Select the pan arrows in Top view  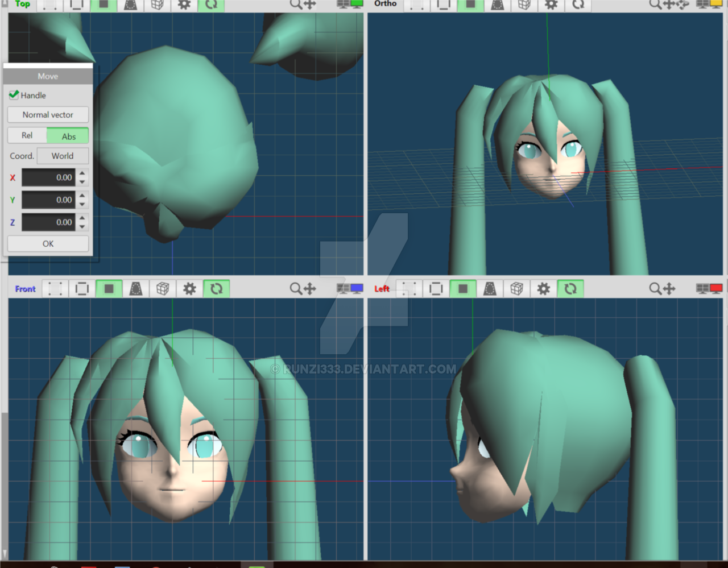(310, 4)
